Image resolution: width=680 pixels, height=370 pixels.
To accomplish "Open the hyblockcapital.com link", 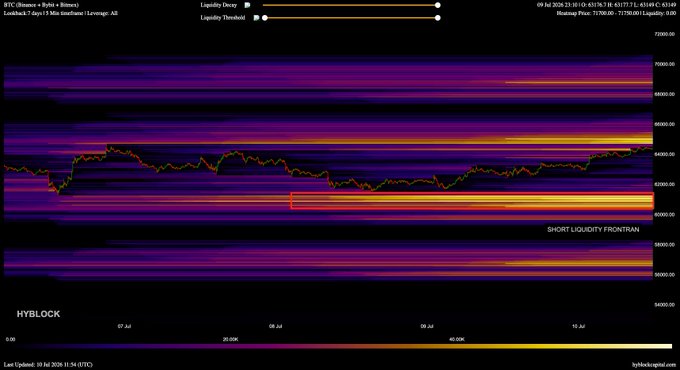I will click(x=654, y=365).
